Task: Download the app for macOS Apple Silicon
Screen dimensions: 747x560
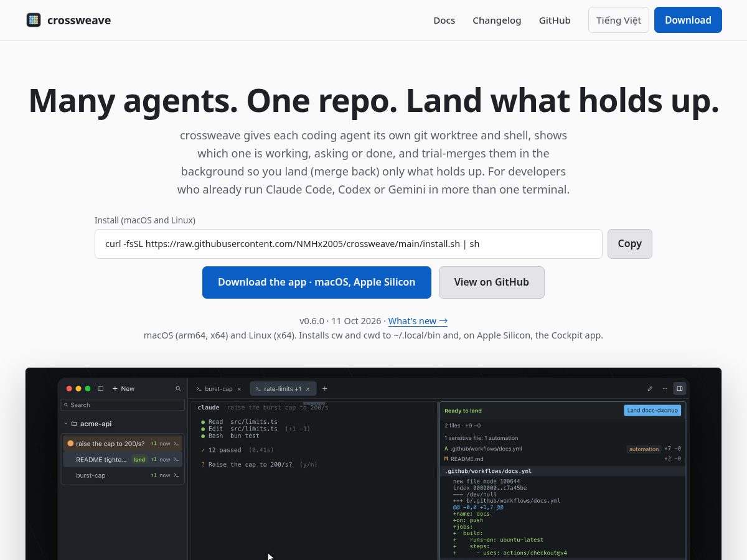Action: pyautogui.click(x=317, y=282)
